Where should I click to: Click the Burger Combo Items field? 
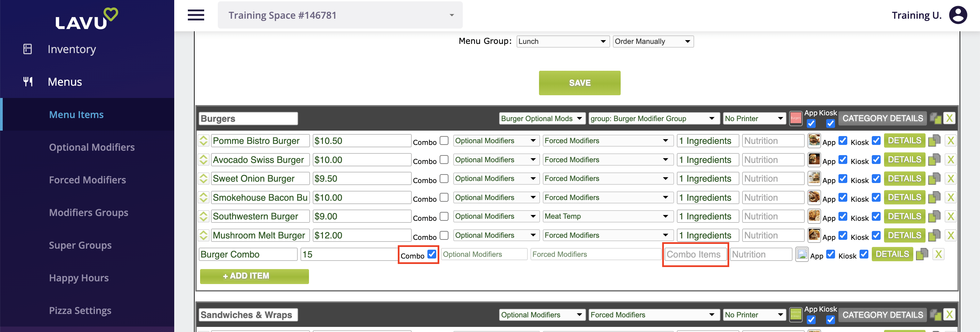(x=696, y=254)
